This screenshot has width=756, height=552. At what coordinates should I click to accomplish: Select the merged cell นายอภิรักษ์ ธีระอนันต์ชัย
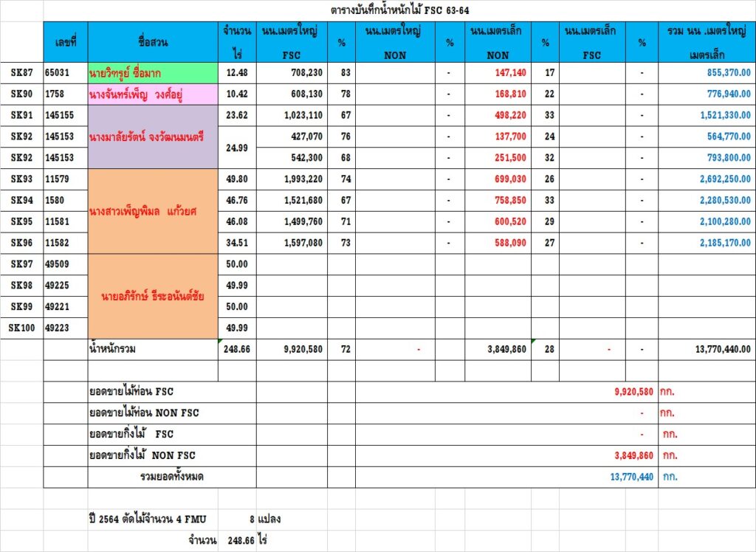coord(153,297)
